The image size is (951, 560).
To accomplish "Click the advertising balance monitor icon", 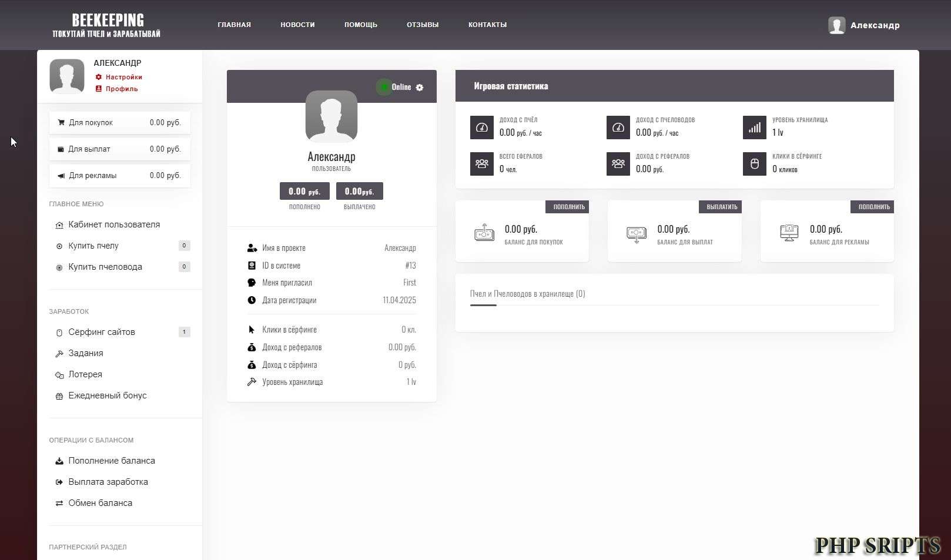I will [789, 233].
